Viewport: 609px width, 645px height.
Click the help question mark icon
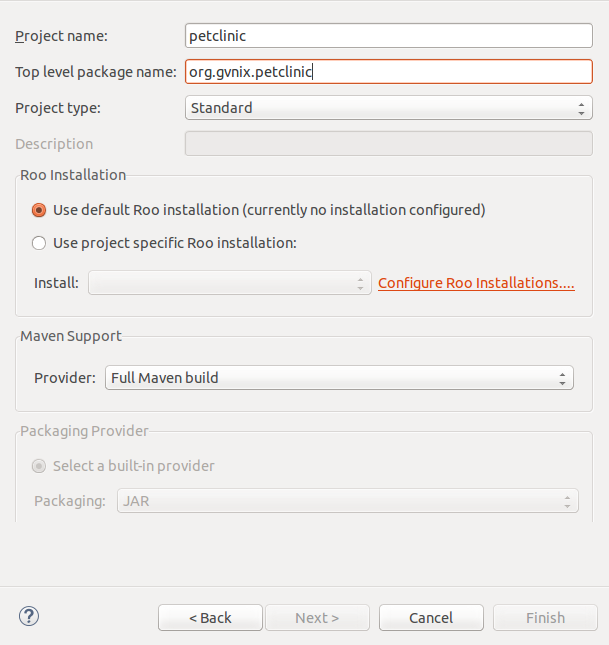28,616
